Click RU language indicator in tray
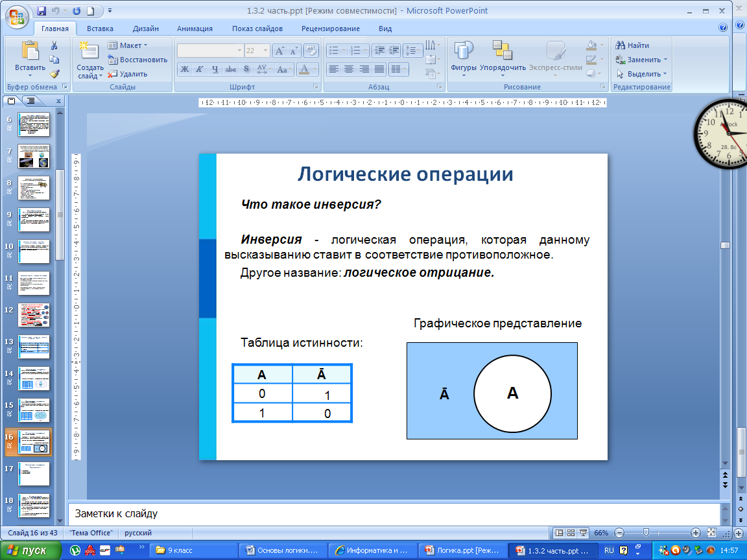The height and width of the screenshot is (560, 747). 609,550
